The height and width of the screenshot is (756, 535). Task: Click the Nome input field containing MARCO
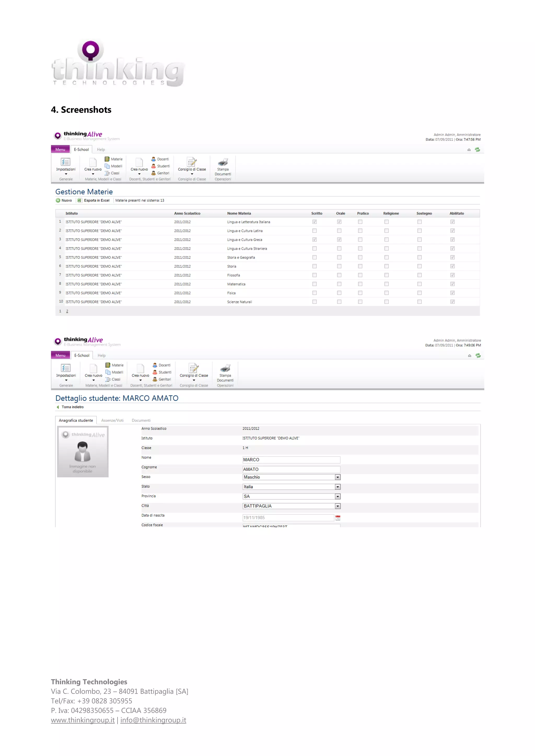click(291, 460)
